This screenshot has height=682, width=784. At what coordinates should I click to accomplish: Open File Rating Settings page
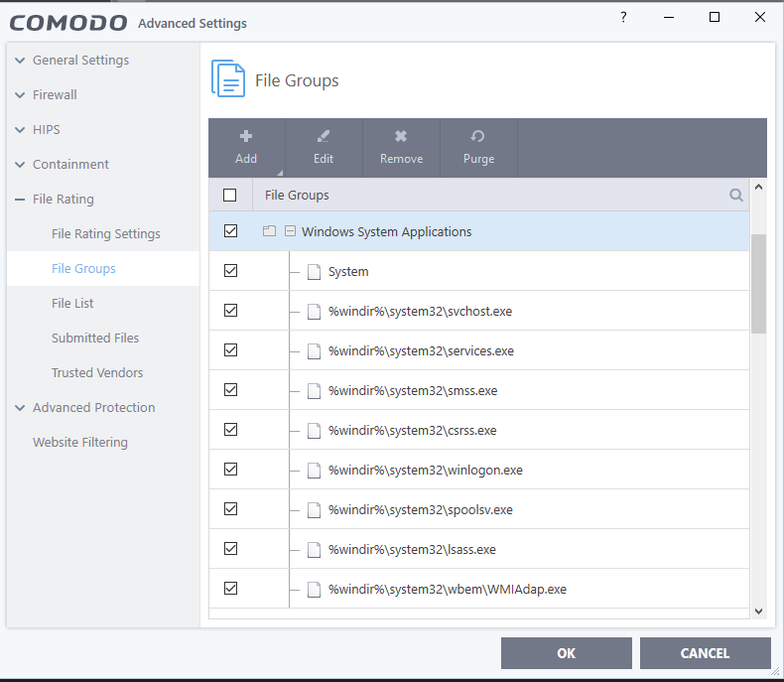(106, 234)
